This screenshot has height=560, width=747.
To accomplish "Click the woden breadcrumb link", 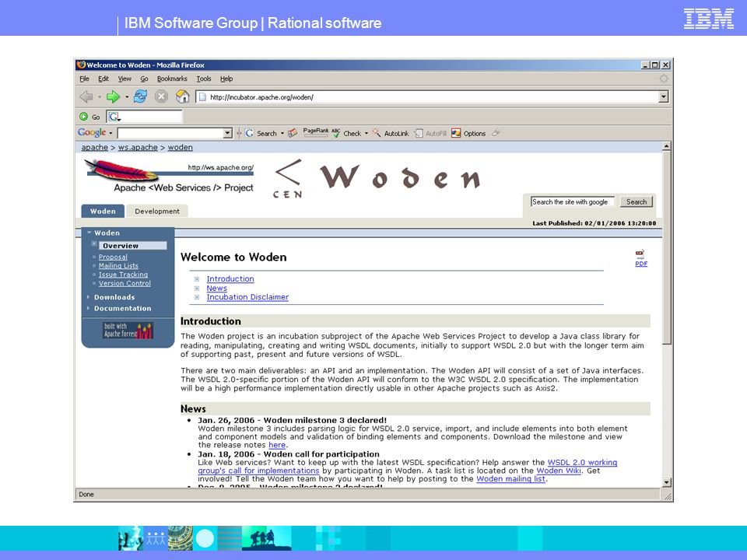I will (x=180, y=147).
